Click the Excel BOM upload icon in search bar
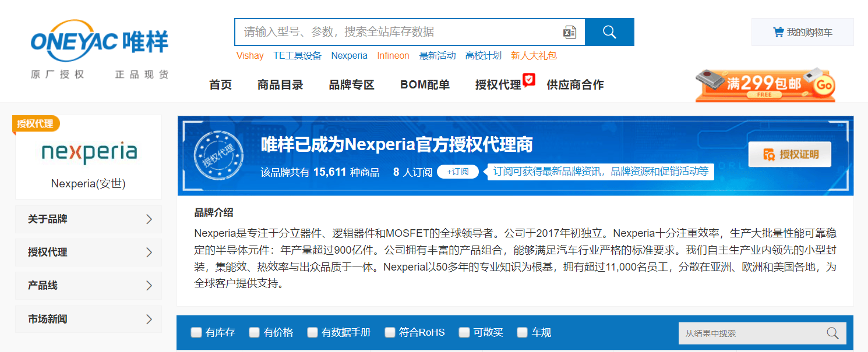 click(570, 33)
